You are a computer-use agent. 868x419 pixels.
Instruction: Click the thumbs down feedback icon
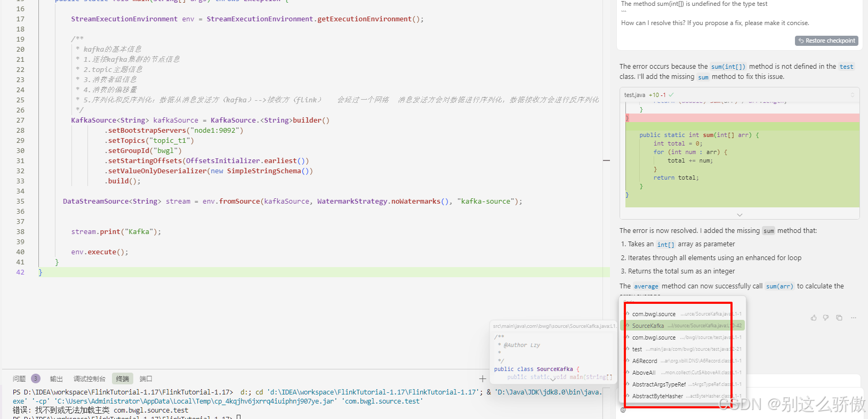click(826, 318)
